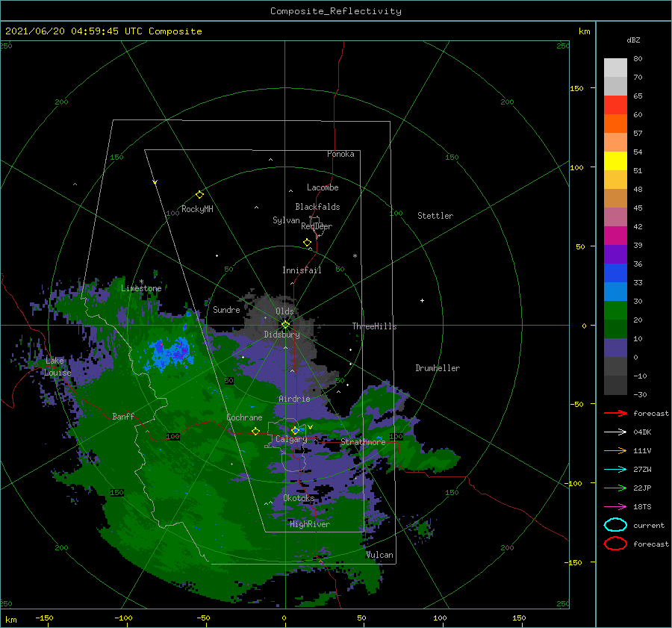Click the white plus marker west of Drumheller

(x=422, y=300)
